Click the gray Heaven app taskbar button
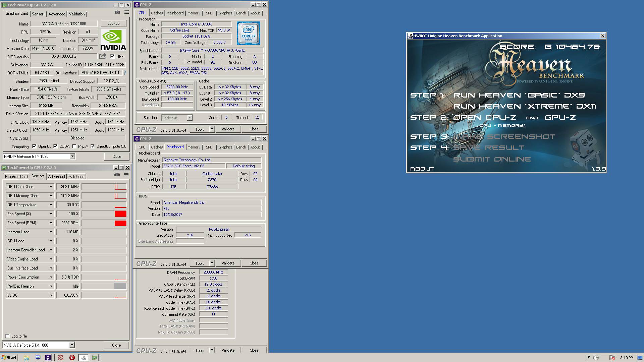 [x=84, y=358]
